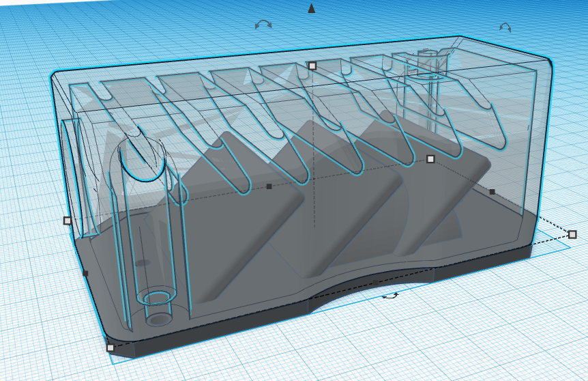The height and width of the screenshot is (381, 588).
Task: Click the black midpoint handle on left base edge
Action: [85, 274]
